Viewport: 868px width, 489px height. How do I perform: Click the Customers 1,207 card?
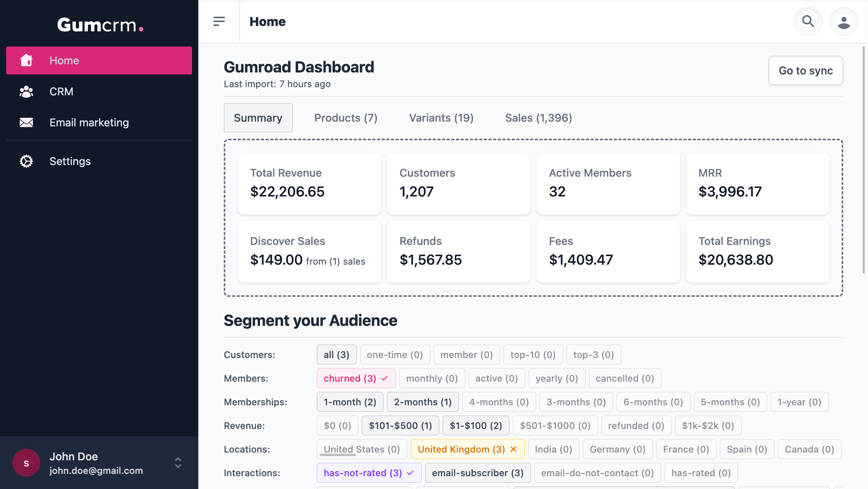coord(458,183)
